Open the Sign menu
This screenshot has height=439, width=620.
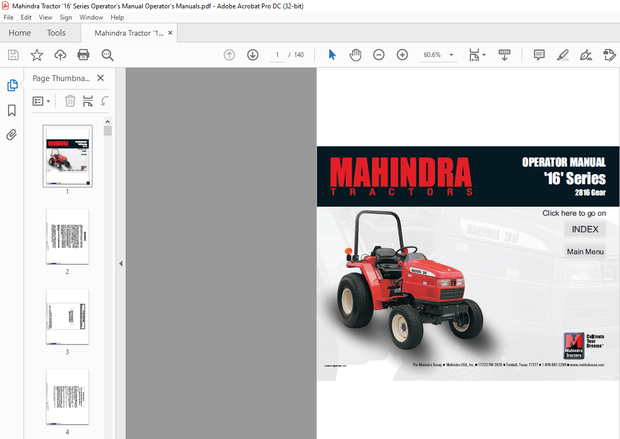[66, 17]
